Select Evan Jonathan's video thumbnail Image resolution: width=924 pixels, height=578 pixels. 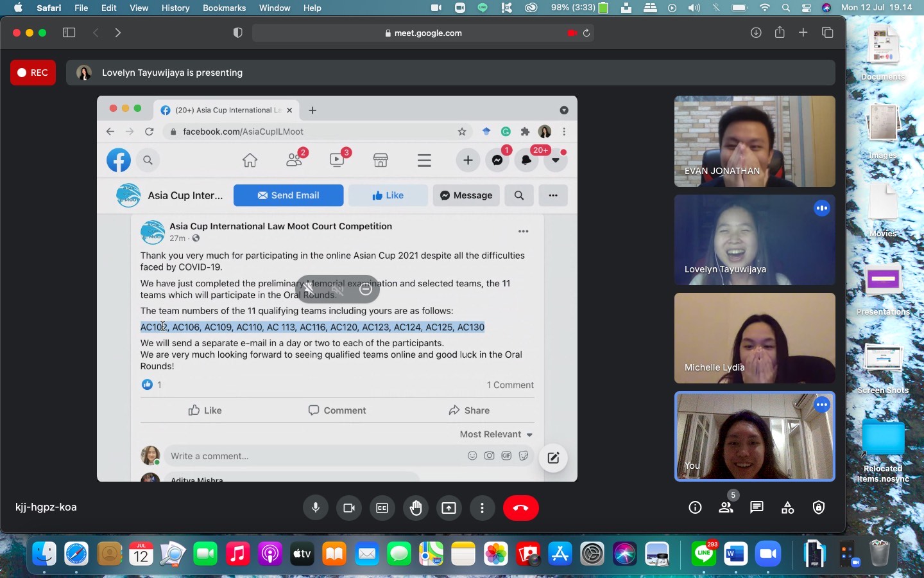755,141
